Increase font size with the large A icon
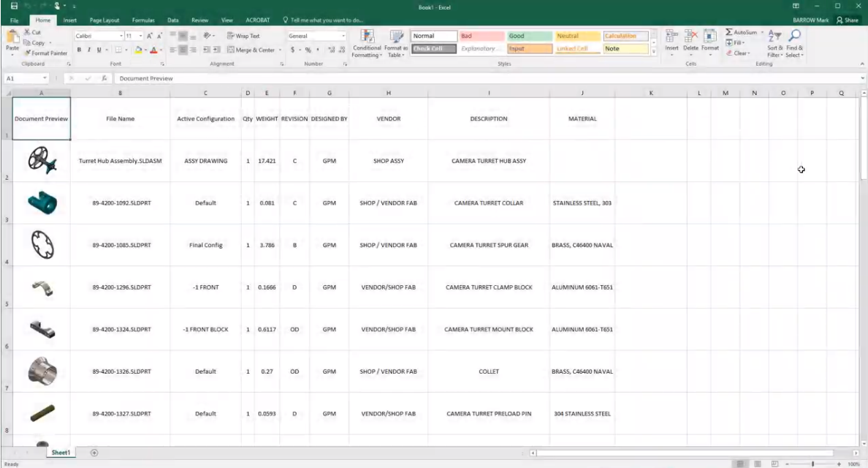Screen dimensions: 868x468 pyautogui.click(x=150, y=36)
